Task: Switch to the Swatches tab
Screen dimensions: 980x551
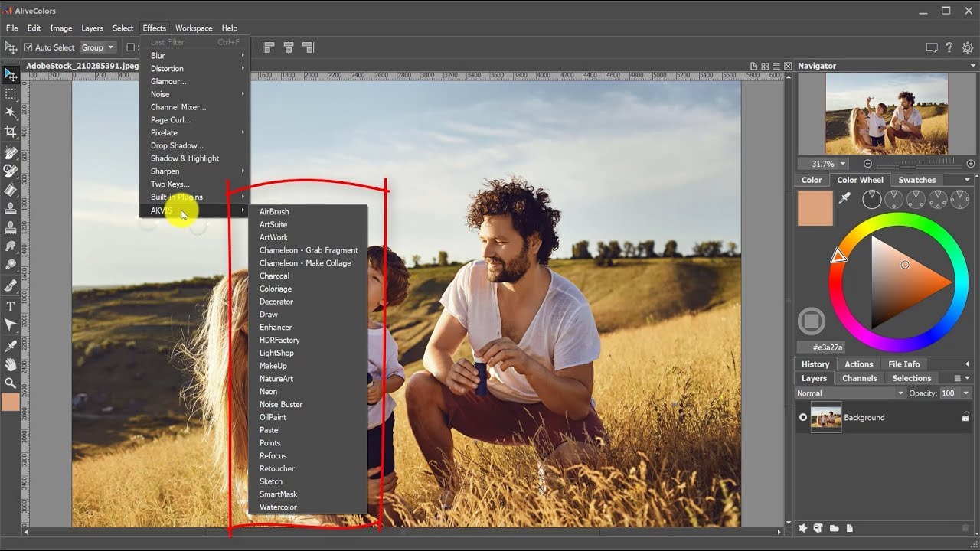Action: [x=916, y=180]
